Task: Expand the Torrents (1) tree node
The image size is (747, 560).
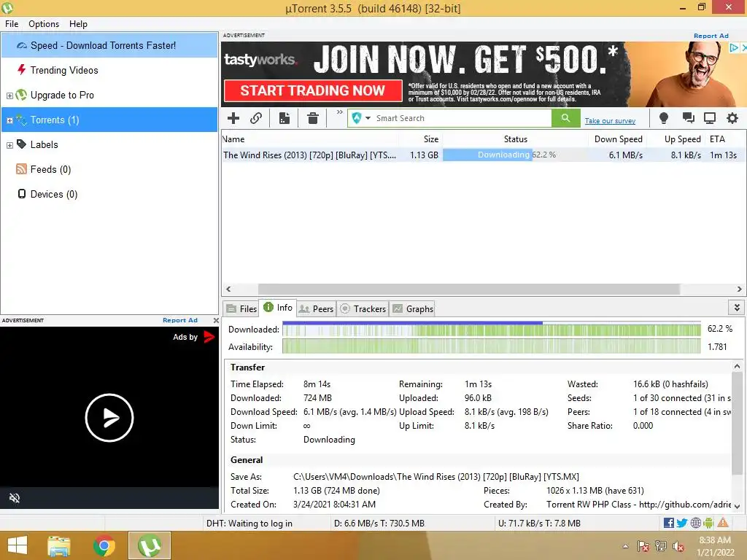Action: pyautogui.click(x=9, y=120)
